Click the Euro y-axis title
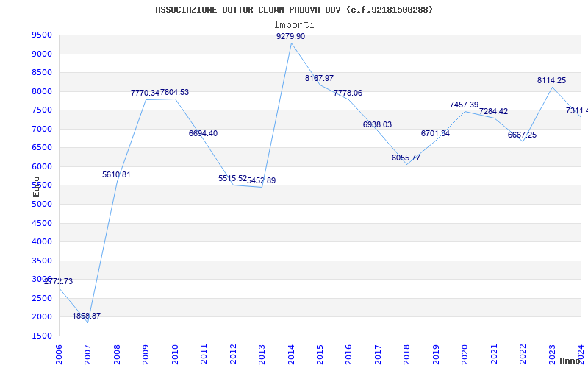Image resolution: width=588 pixels, height=368 pixels. pyautogui.click(x=36, y=187)
